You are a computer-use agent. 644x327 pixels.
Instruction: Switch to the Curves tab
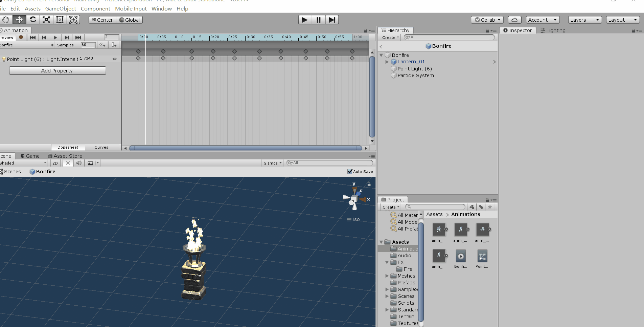click(101, 147)
